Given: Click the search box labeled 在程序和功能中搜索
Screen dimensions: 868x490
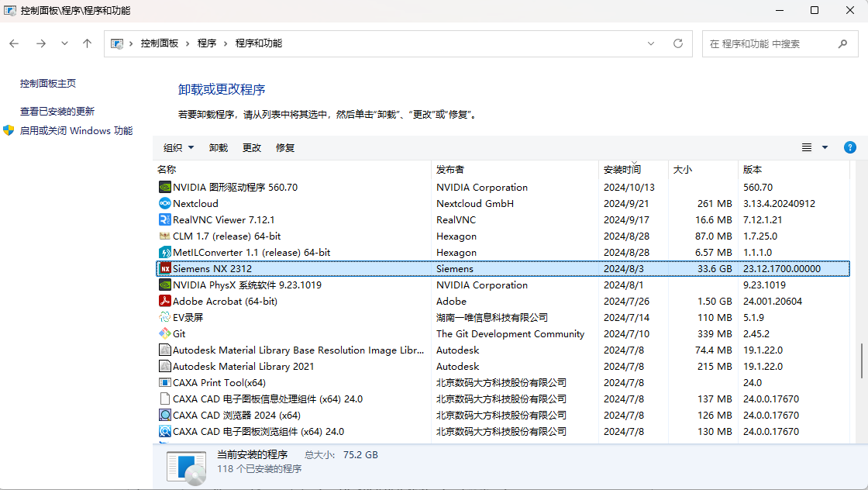Looking at the screenshot, I should point(775,43).
